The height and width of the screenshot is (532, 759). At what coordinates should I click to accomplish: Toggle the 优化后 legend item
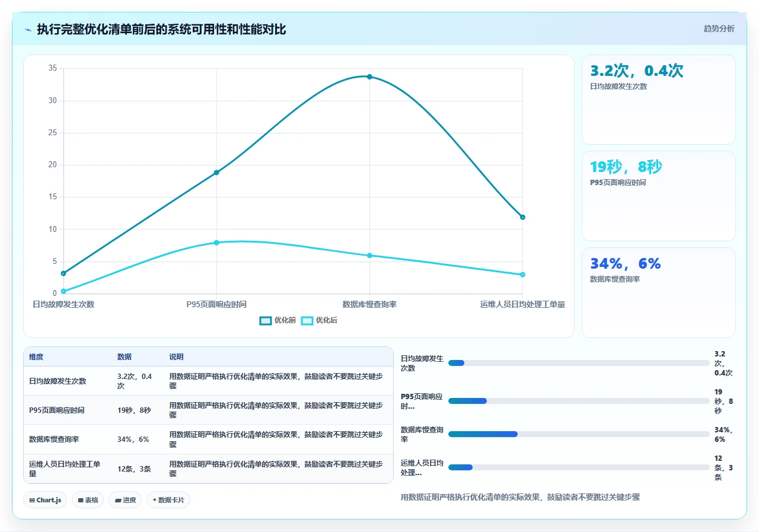tap(320, 320)
